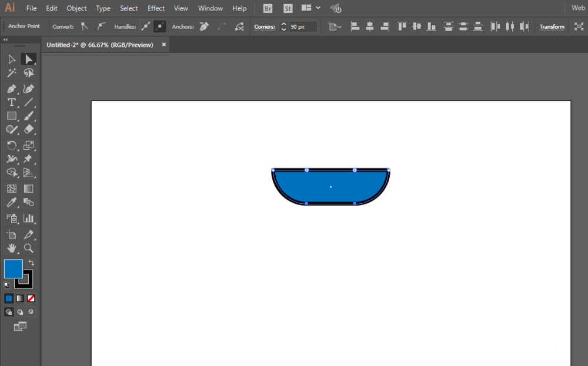Viewport: 588px width, 366px height.
Task: Open the Window menu
Action: pyautogui.click(x=211, y=8)
